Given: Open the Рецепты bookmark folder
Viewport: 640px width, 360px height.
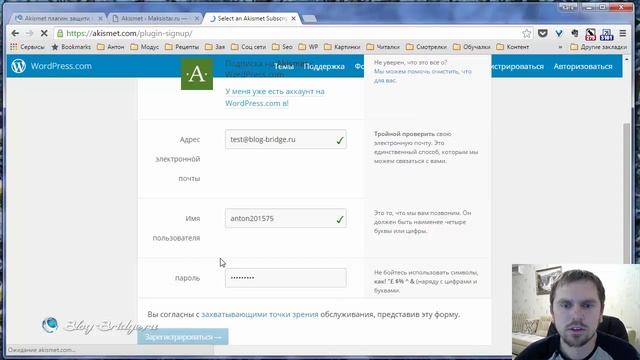Looking at the screenshot, I should pos(182,47).
